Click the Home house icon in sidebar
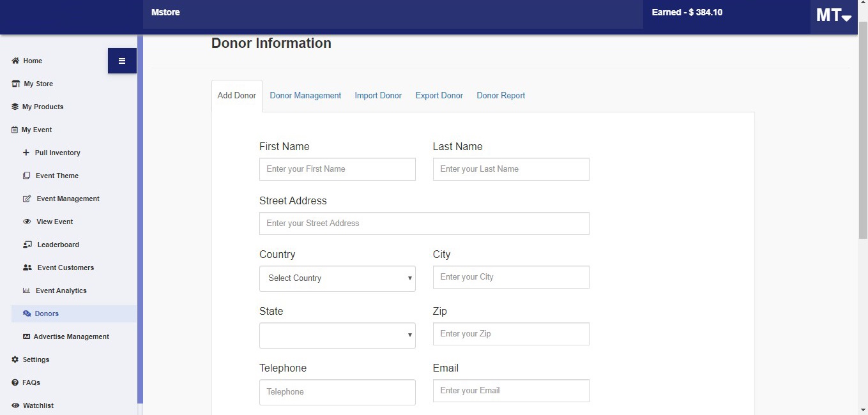The height and width of the screenshot is (415, 868). (15, 61)
